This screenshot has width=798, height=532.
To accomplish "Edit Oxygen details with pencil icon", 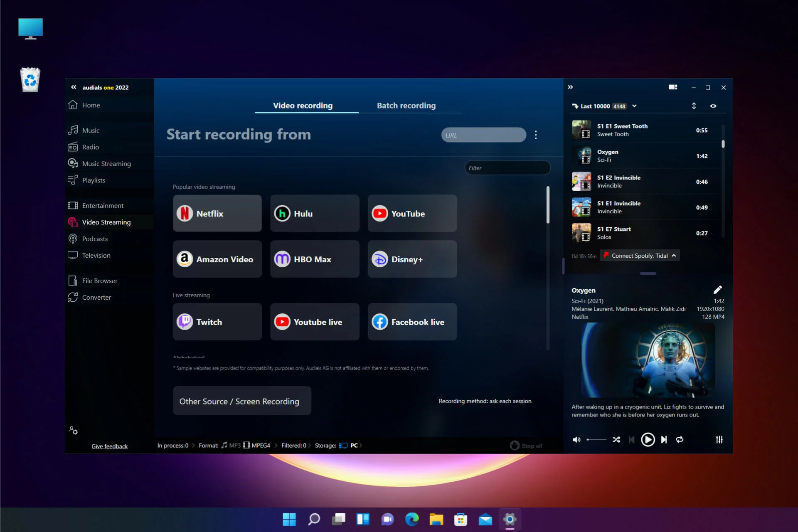I will 718,290.
